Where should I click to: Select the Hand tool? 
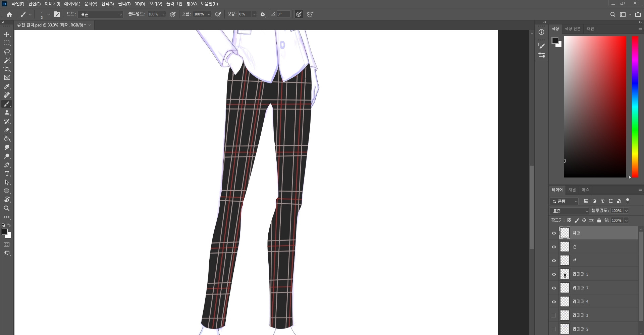pyautogui.click(x=7, y=200)
